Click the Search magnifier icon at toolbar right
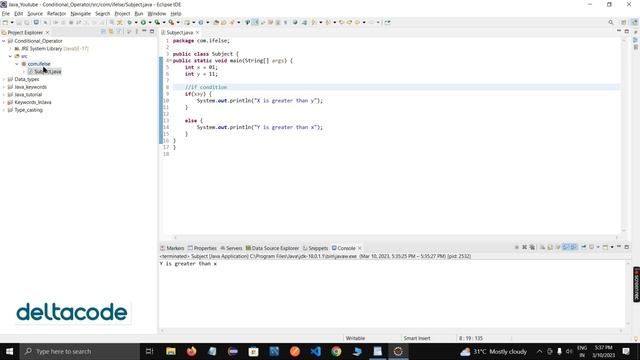Image resolution: width=640 pixels, height=360 pixels. (611, 22)
